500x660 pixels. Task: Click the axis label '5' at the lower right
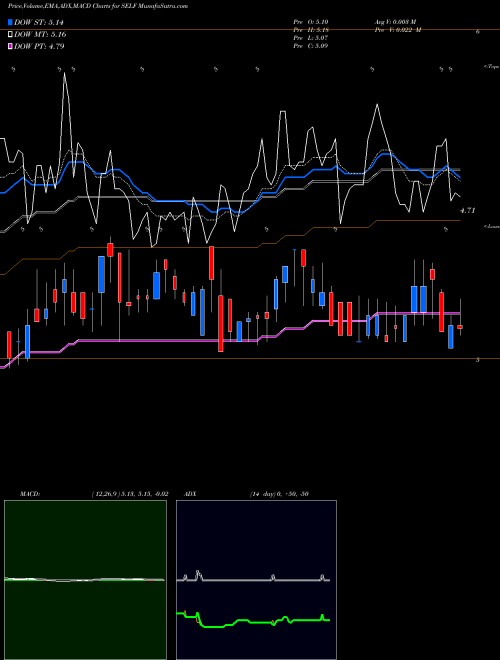point(478,360)
